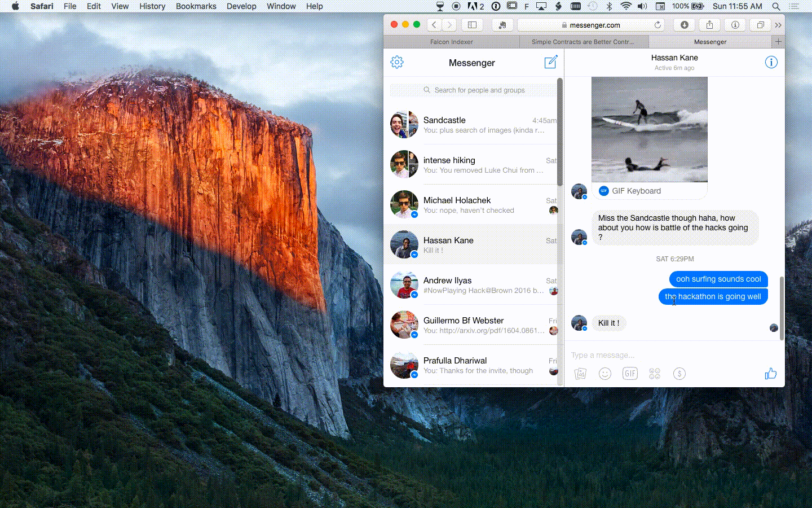Send a thumbs-up like
Screen dimensions: 812x508
pos(770,374)
